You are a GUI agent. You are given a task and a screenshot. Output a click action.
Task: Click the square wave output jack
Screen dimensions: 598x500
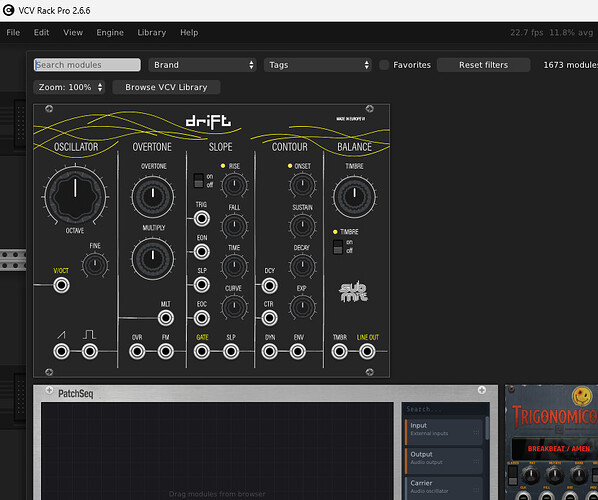pyautogui.click(x=90, y=351)
